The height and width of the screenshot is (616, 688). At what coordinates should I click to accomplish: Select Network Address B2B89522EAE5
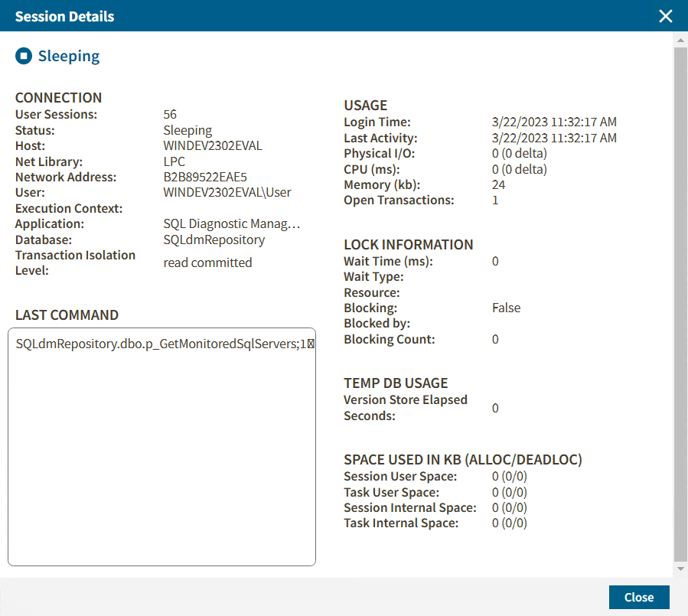pos(205,177)
